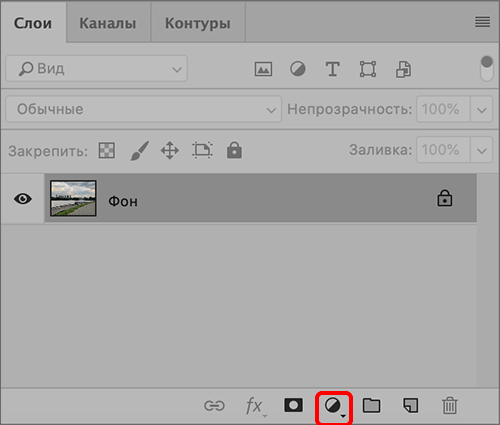Delete layer with trash icon

[450, 405]
